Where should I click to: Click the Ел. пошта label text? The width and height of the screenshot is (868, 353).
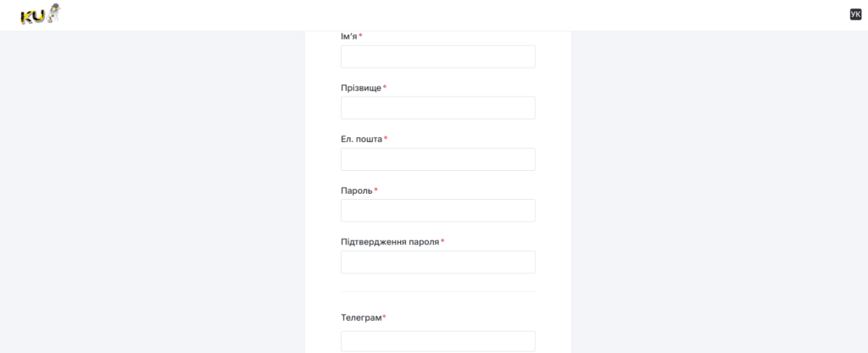[361, 139]
